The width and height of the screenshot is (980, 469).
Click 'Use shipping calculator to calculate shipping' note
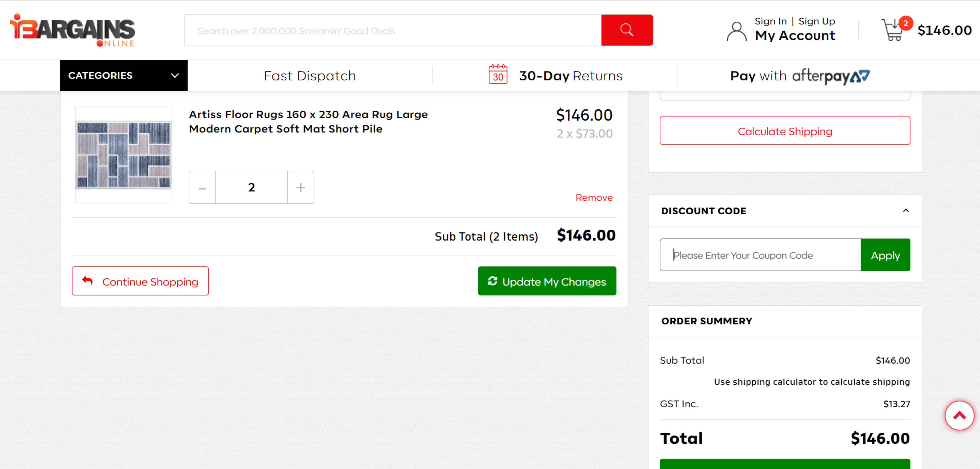[x=812, y=381]
